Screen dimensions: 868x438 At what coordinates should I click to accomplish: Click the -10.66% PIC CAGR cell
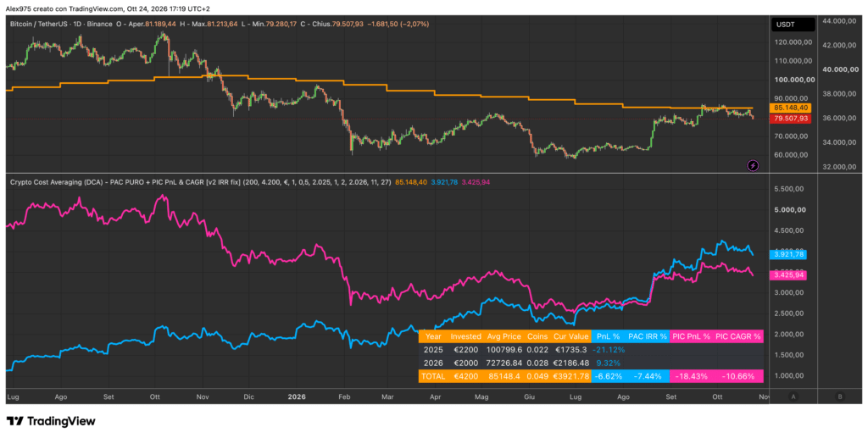(x=738, y=376)
